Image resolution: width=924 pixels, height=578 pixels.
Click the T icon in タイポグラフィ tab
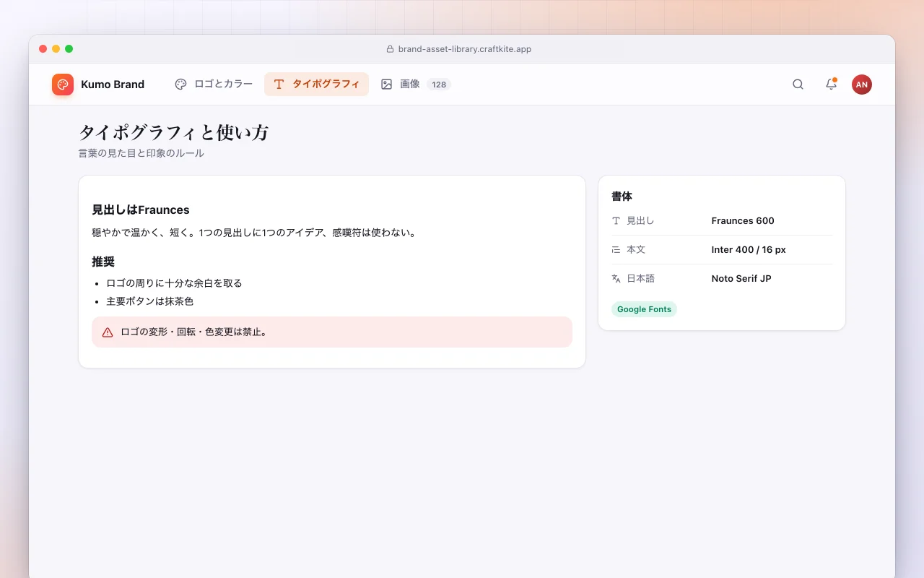(x=279, y=85)
